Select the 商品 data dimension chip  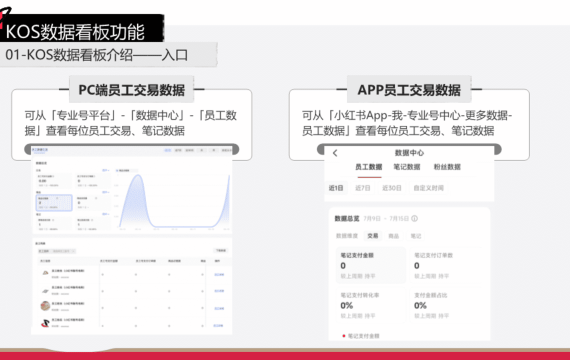click(394, 236)
